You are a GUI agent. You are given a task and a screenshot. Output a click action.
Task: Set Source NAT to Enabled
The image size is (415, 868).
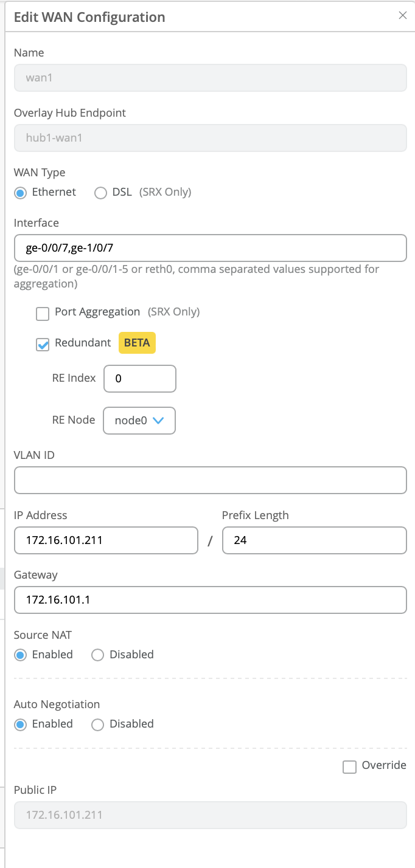[21, 655]
